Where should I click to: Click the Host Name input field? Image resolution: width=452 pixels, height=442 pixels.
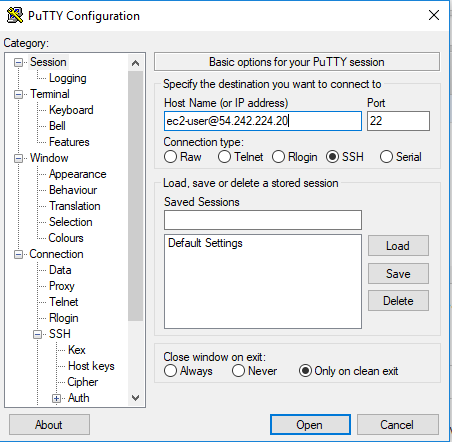coord(263,121)
